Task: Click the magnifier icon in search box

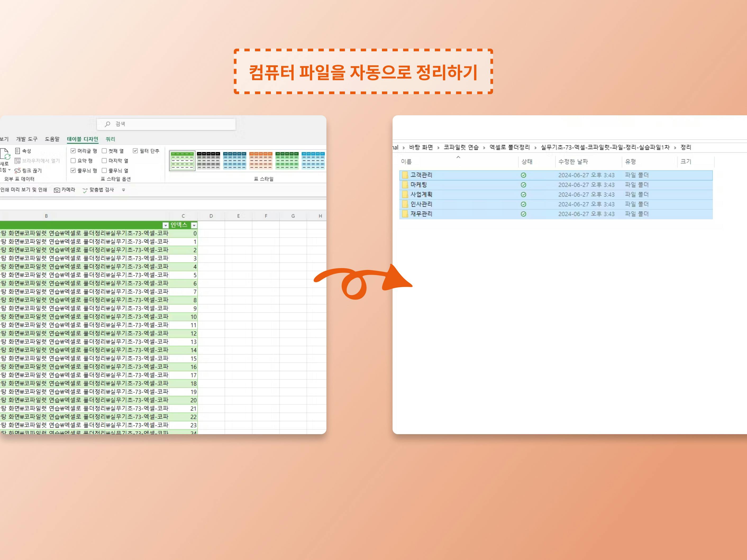Action: [107, 124]
